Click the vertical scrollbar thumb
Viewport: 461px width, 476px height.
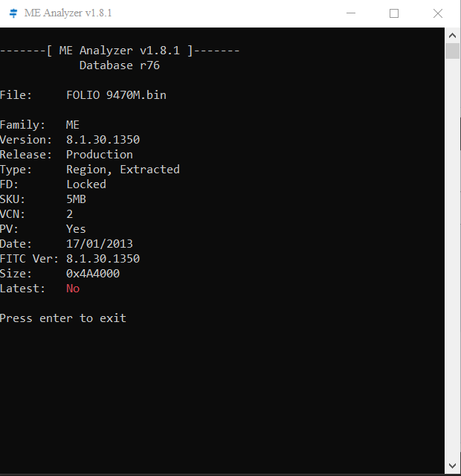[452, 51]
